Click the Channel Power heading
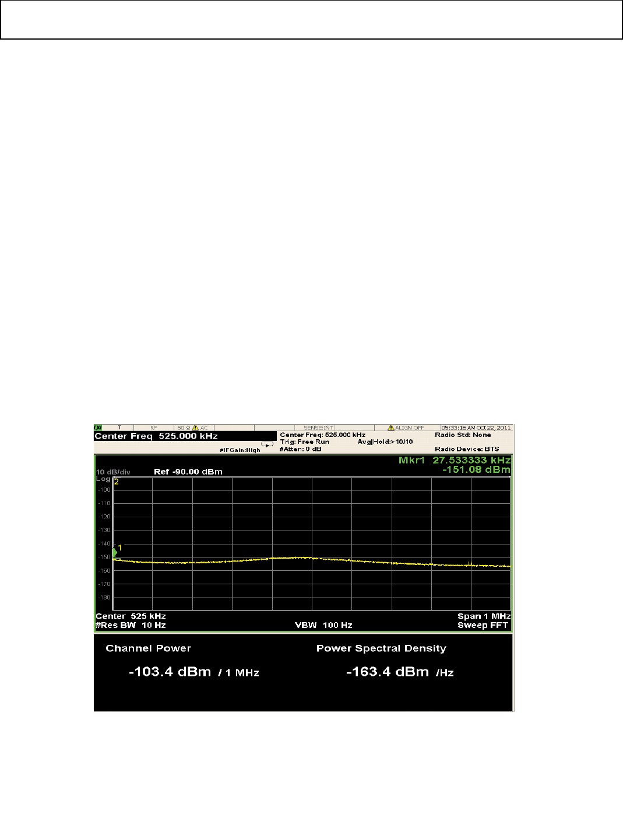The width and height of the screenshot is (623, 840). click(149, 648)
